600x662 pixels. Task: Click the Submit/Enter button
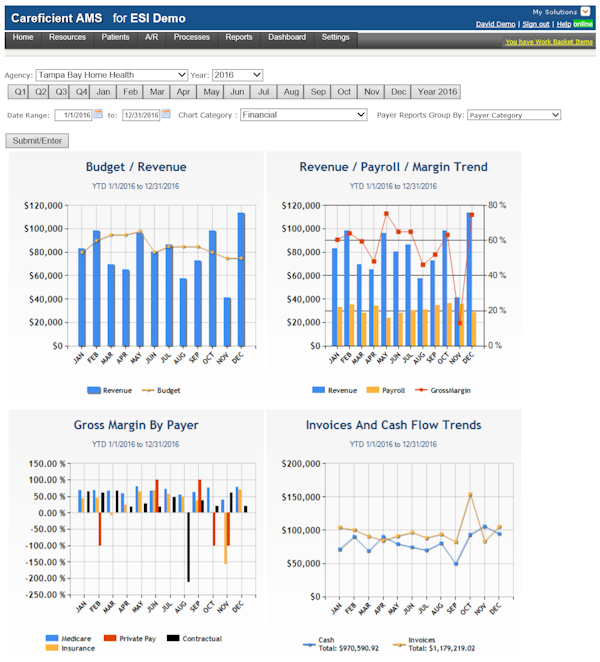37,141
